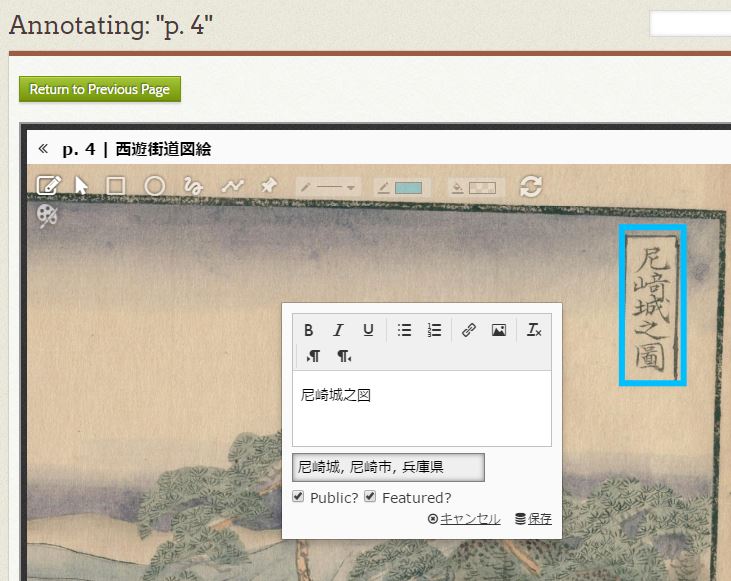This screenshot has width=731, height=581.
Task: Click the title p. 4 | 西遊街道図絵
Action: click(x=137, y=149)
